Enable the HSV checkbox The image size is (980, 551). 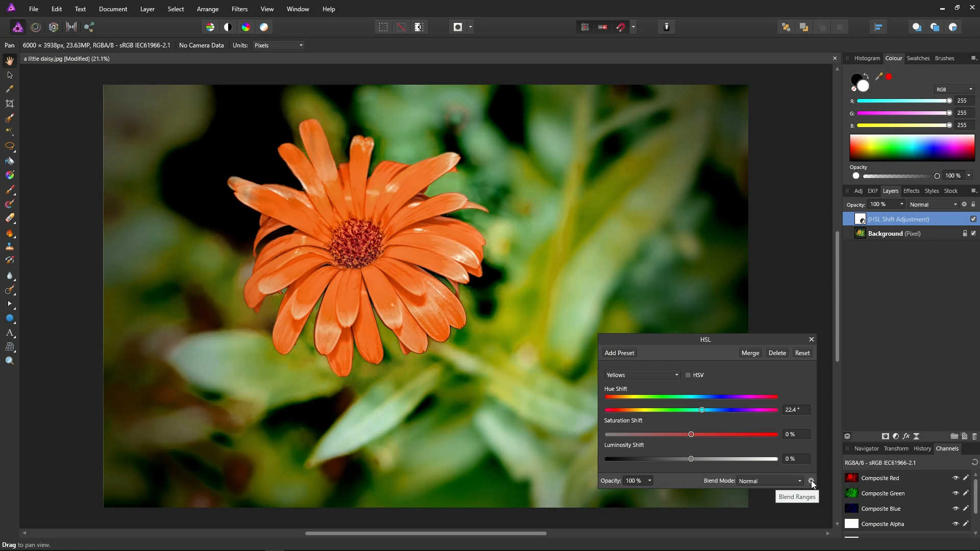[x=688, y=375]
